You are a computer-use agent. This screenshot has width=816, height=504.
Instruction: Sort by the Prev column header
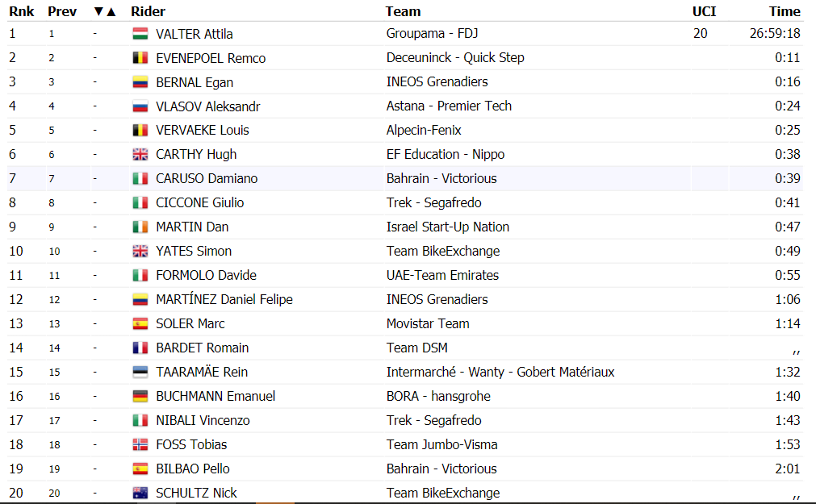62,11
